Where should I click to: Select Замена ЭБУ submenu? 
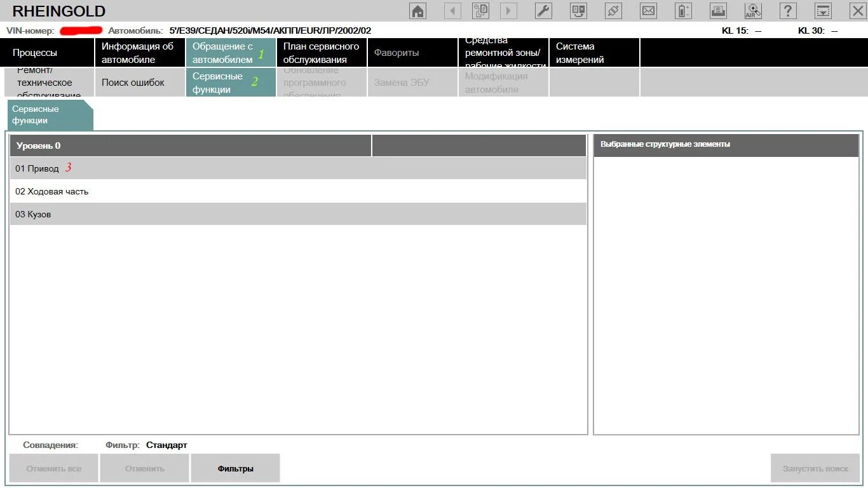click(412, 82)
